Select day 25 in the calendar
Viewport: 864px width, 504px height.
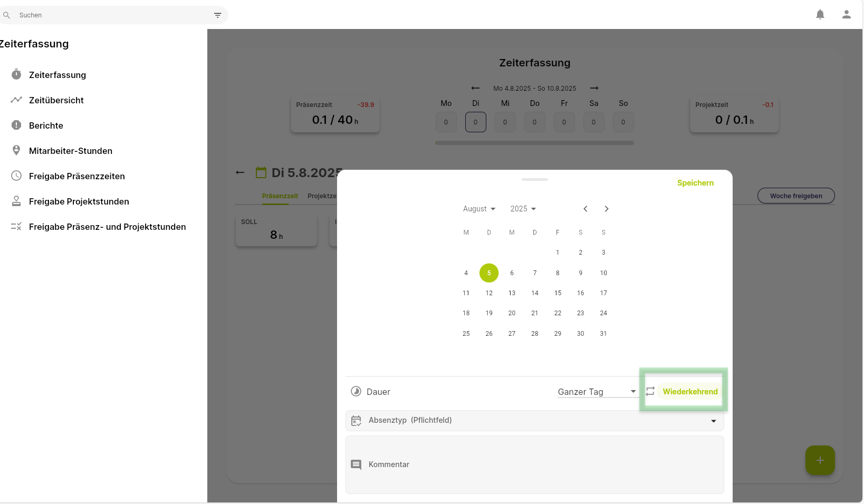pos(466,334)
